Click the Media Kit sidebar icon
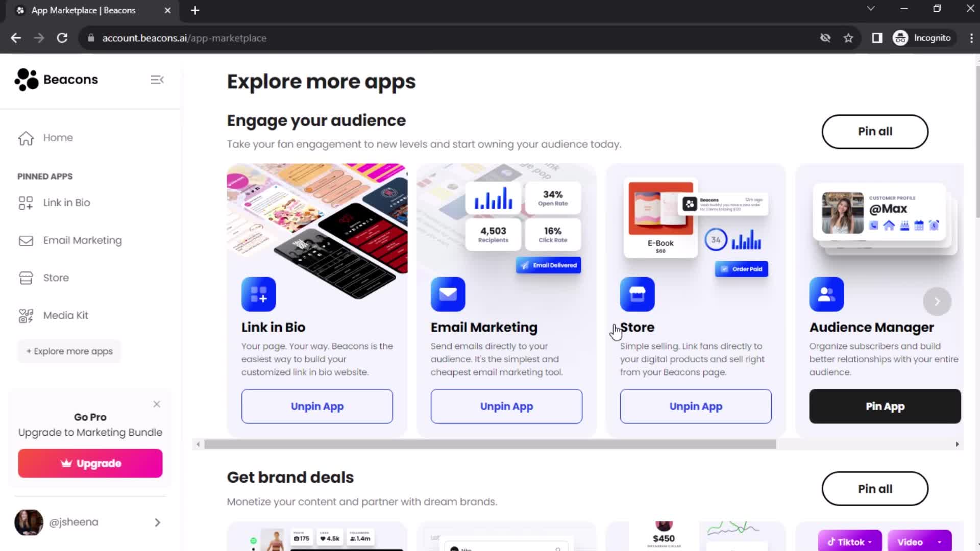Viewport: 980px width, 551px height. coord(25,315)
